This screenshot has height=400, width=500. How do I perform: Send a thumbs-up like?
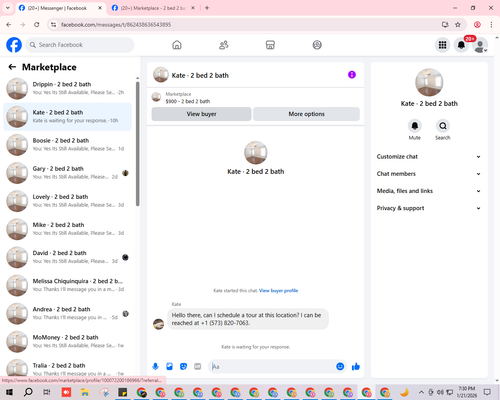coord(356,367)
